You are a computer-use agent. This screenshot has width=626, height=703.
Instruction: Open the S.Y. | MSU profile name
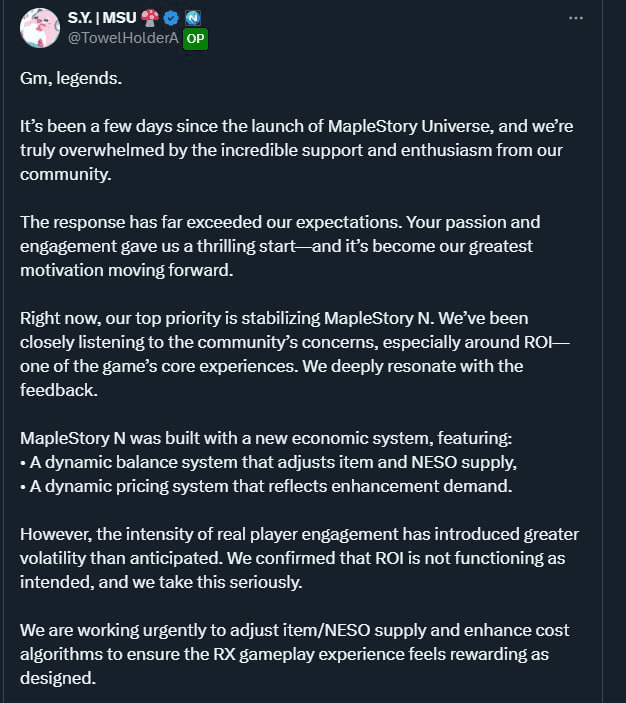pyautogui.click(x=103, y=18)
